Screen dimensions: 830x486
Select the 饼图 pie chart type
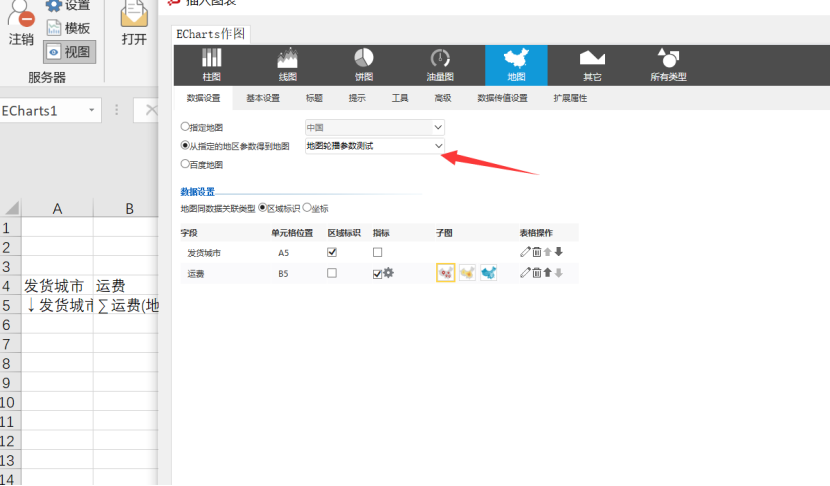pyautogui.click(x=364, y=65)
